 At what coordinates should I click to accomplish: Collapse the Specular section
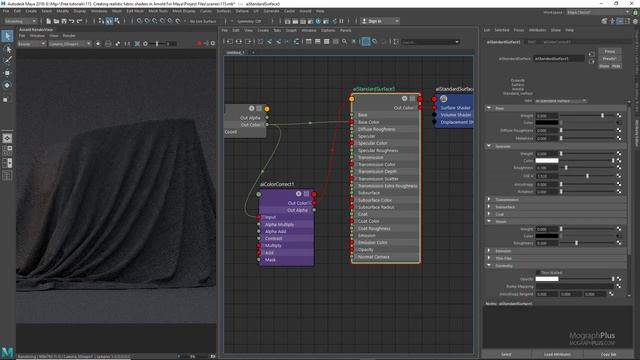pos(489,146)
